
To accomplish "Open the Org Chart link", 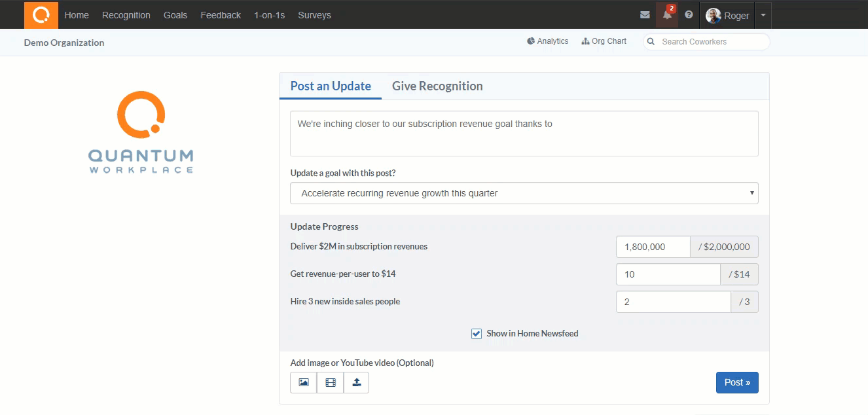I will pos(604,41).
